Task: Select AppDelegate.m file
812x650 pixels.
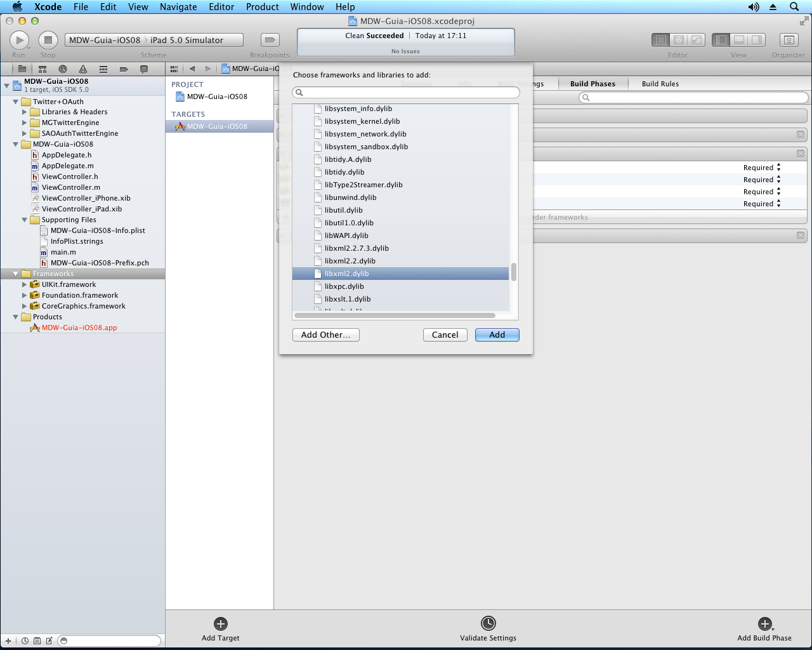Action: [x=67, y=166]
